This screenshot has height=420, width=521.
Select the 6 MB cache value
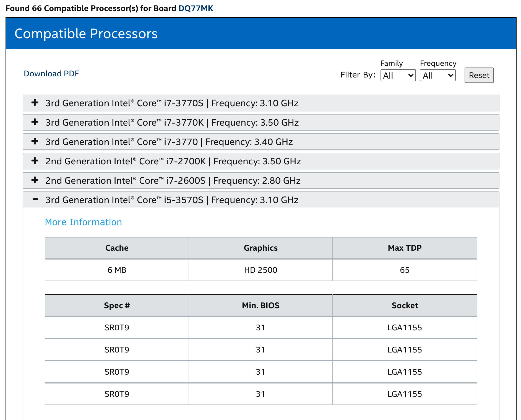tap(117, 270)
